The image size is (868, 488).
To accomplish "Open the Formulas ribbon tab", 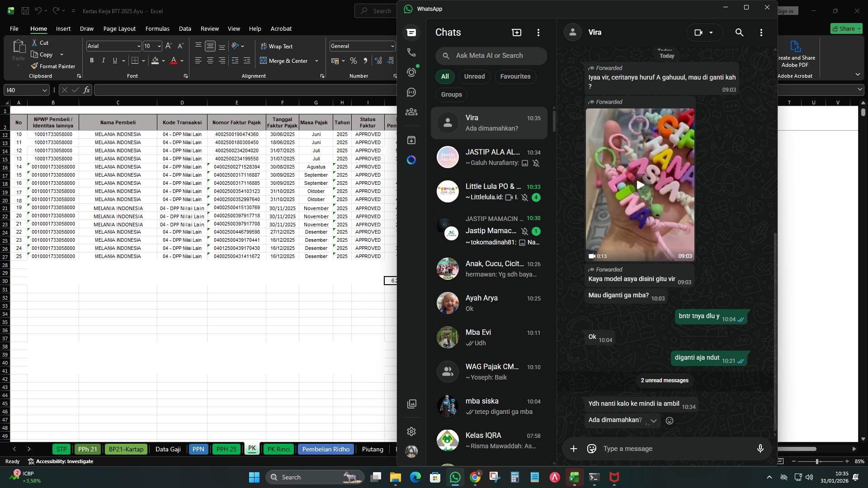I will coord(157,28).
